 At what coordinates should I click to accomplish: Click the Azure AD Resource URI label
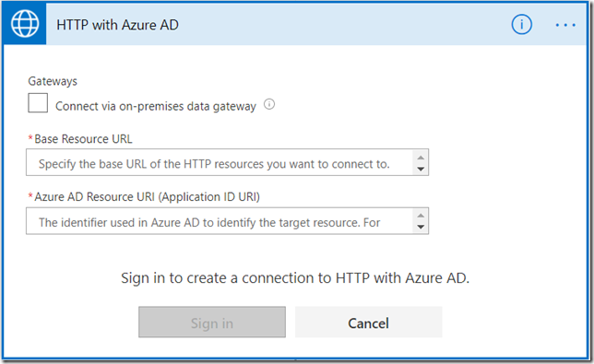pyautogui.click(x=148, y=197)
